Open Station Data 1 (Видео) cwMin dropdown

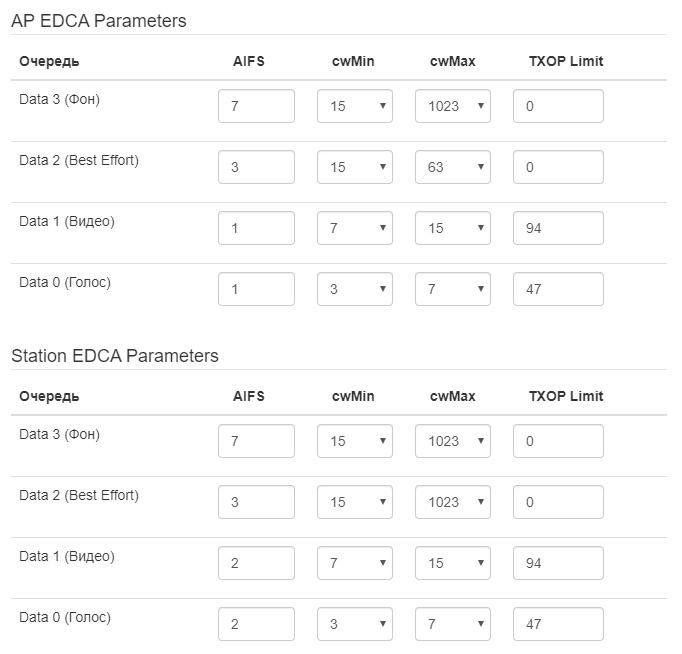(354, 563)
